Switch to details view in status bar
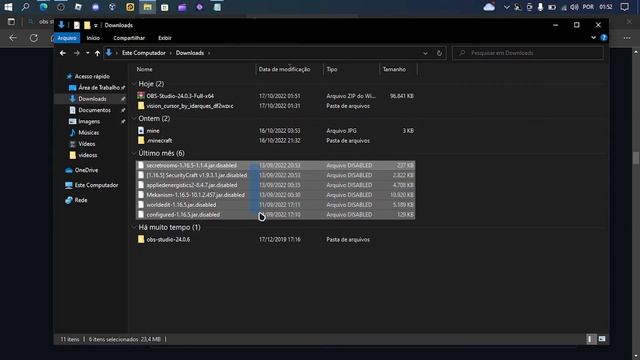The width and height of the screenshot is (640, 360). pos(591,339)
